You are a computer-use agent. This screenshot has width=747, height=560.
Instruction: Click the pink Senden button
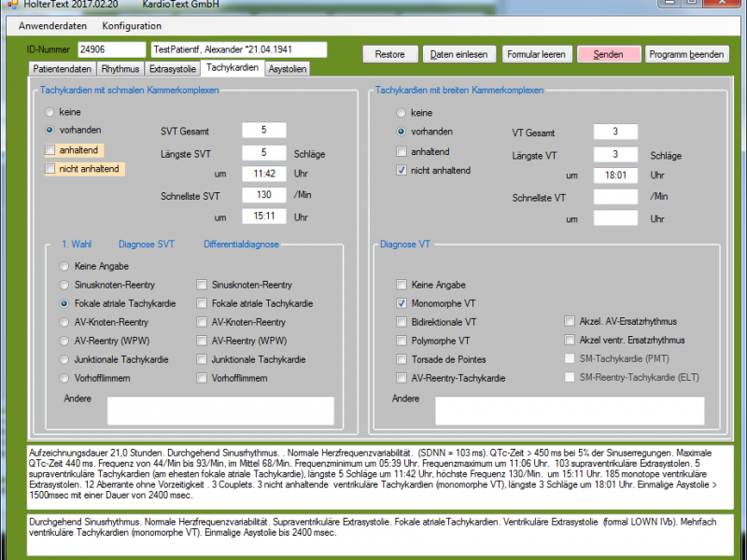(x=609, y=54)
